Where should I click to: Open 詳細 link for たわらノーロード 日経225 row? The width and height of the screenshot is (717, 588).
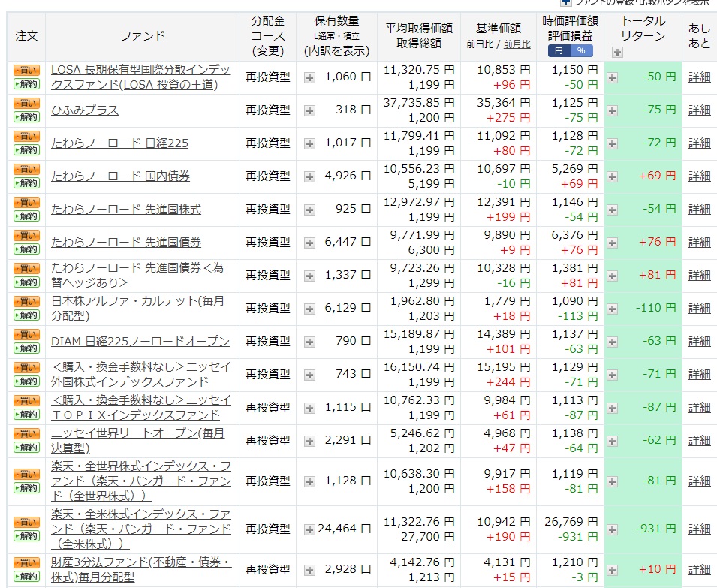pyautogui.click(x=699, y=143)
